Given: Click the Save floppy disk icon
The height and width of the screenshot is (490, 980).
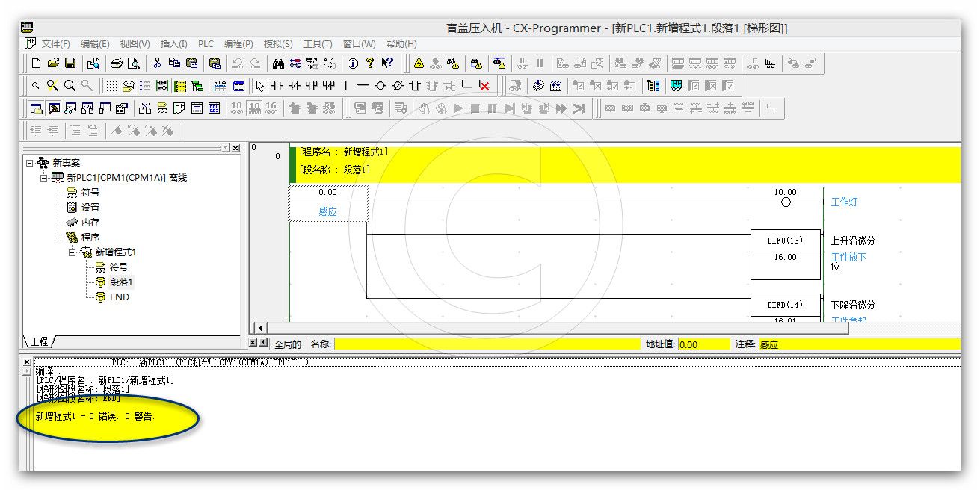Looking at the screenshot, I should tap(70, 63).
